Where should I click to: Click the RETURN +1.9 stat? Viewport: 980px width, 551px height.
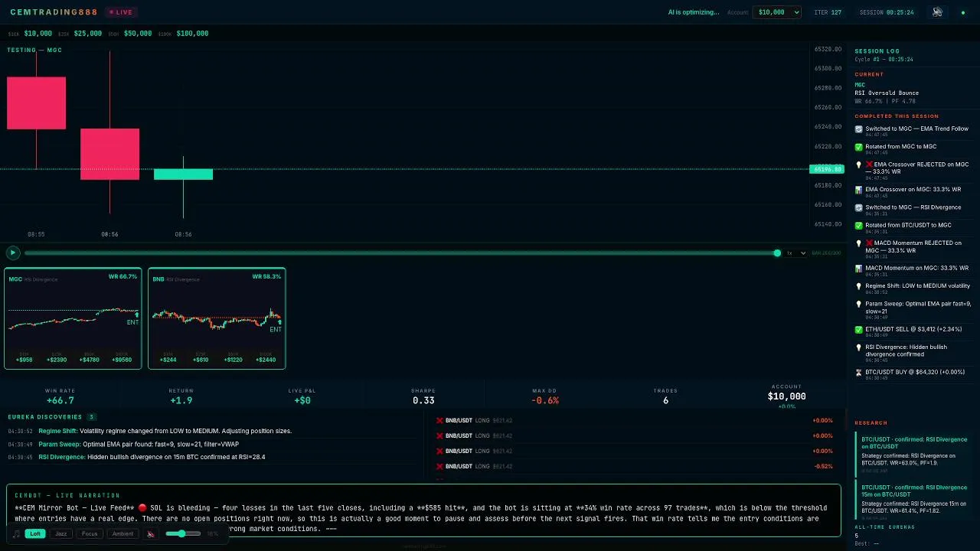click(181, 396)
